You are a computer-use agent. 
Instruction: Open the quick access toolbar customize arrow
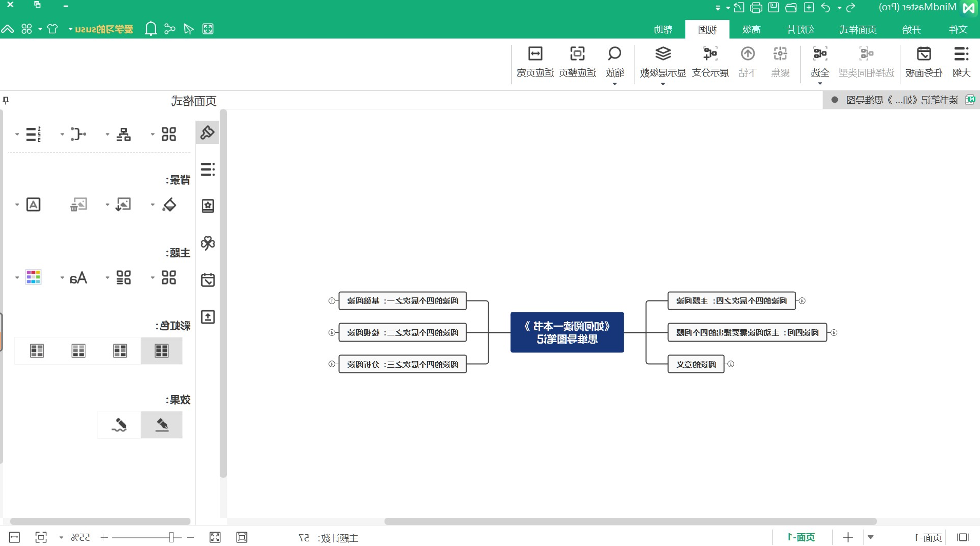coord(718,8)
